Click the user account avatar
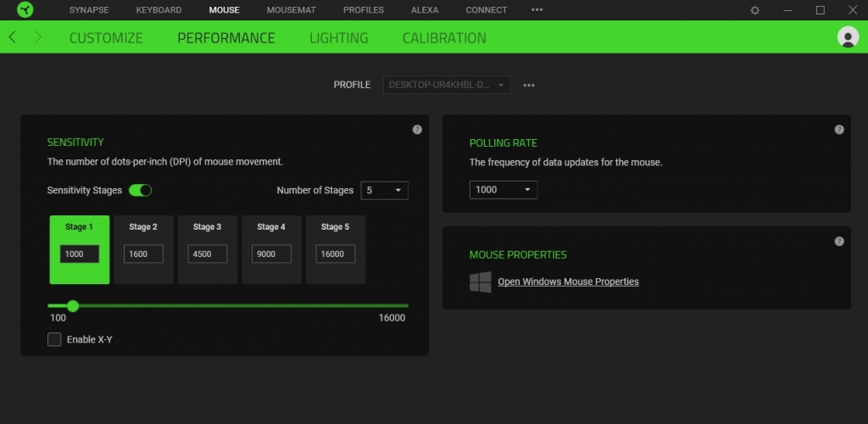 847,37
